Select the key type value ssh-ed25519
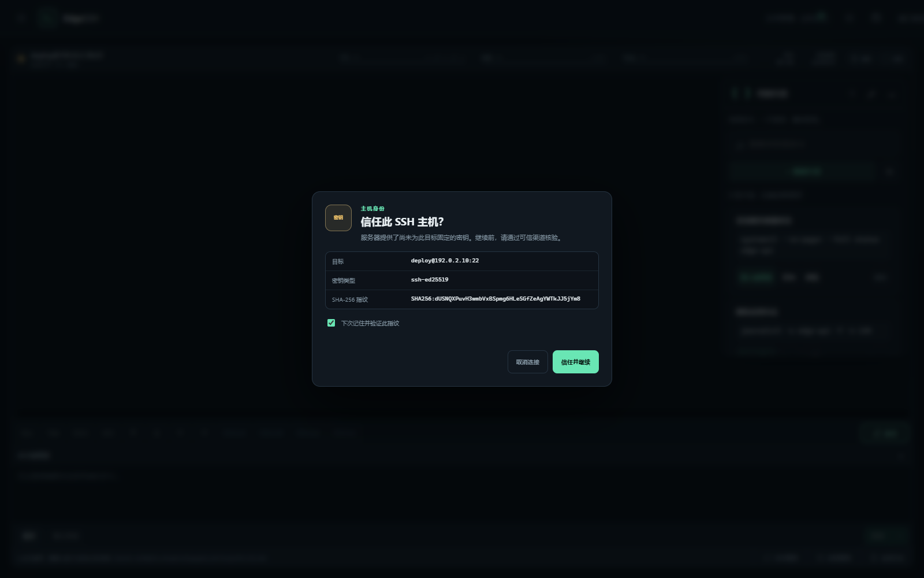Image resolution: width=924 pixels, height=578 pixels. tap(430, 280)
